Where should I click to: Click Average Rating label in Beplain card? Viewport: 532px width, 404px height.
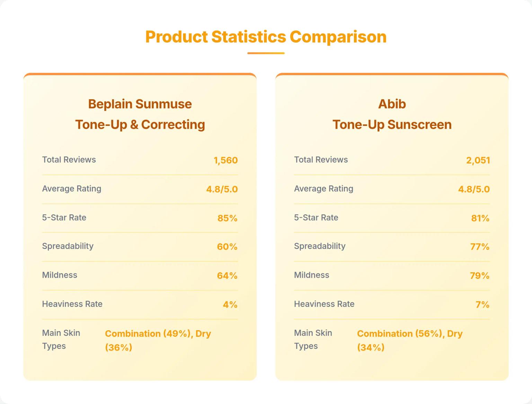pyautogui.click(x=72, y=189)
